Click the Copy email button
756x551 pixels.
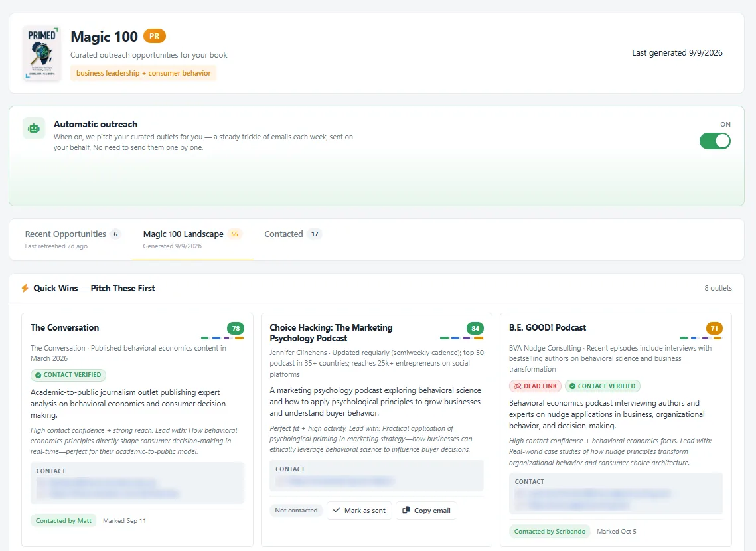click(426, 511)
